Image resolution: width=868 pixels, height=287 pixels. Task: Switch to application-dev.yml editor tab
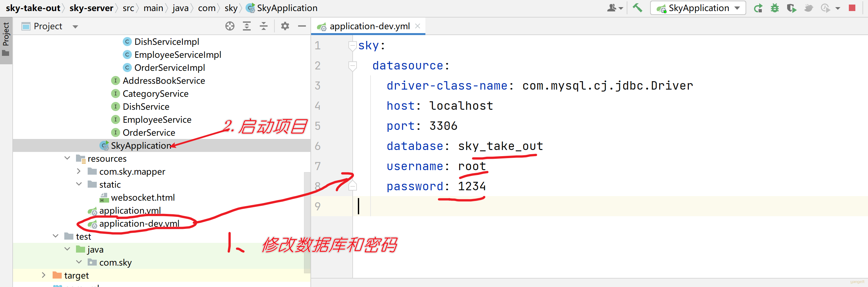point(369,26)
